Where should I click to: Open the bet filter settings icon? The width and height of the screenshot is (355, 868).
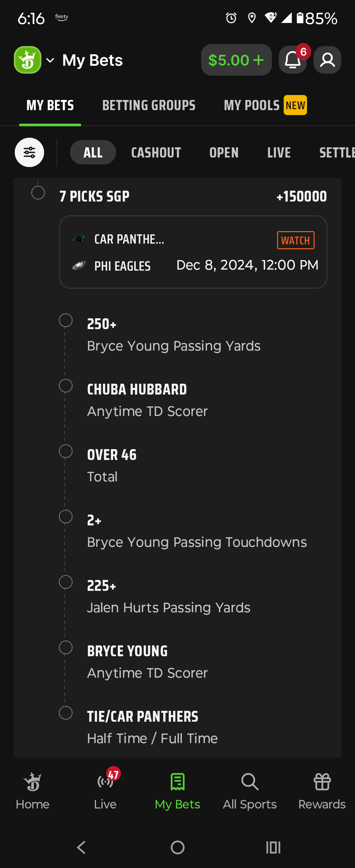click(x=29, y=152)
